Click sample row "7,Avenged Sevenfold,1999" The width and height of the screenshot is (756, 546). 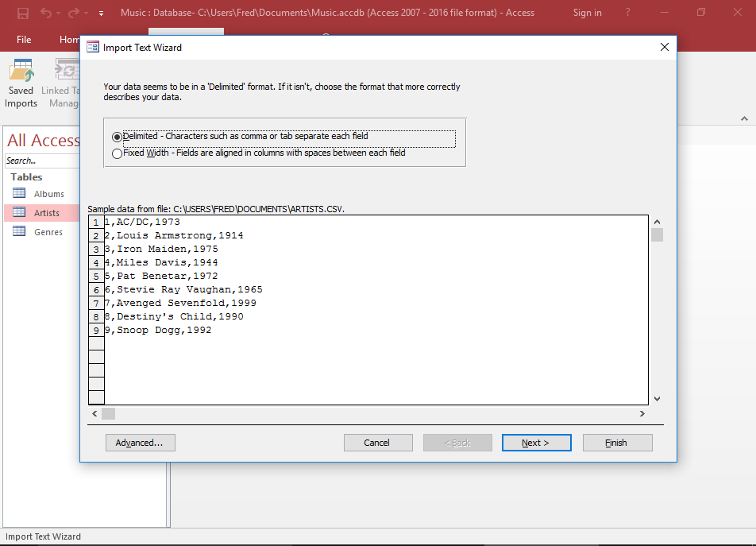180,303
